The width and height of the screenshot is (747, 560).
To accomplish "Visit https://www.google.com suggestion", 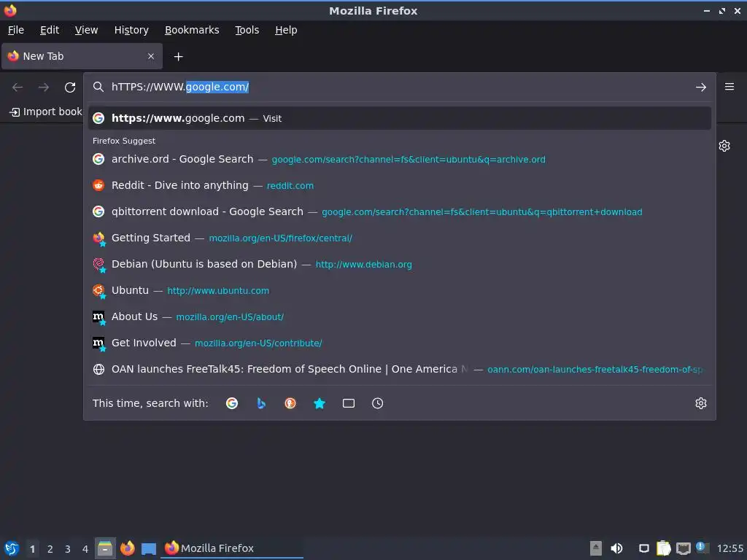I will tap(400, 118).
